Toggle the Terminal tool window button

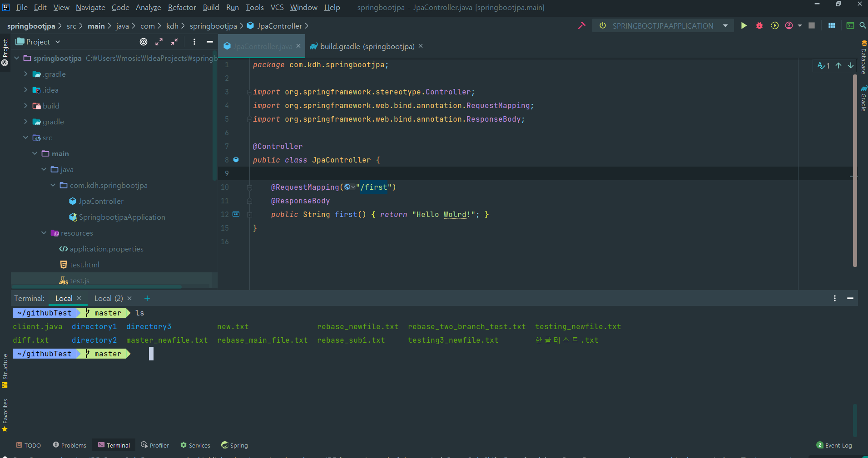click(x=114, y=445)
